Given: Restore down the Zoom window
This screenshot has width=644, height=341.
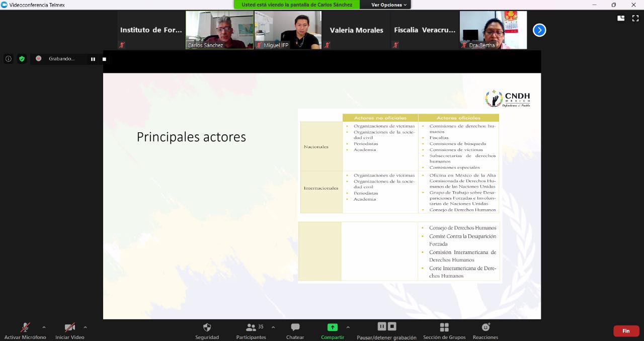Looking at the screenshot, I should pos(614,5).
